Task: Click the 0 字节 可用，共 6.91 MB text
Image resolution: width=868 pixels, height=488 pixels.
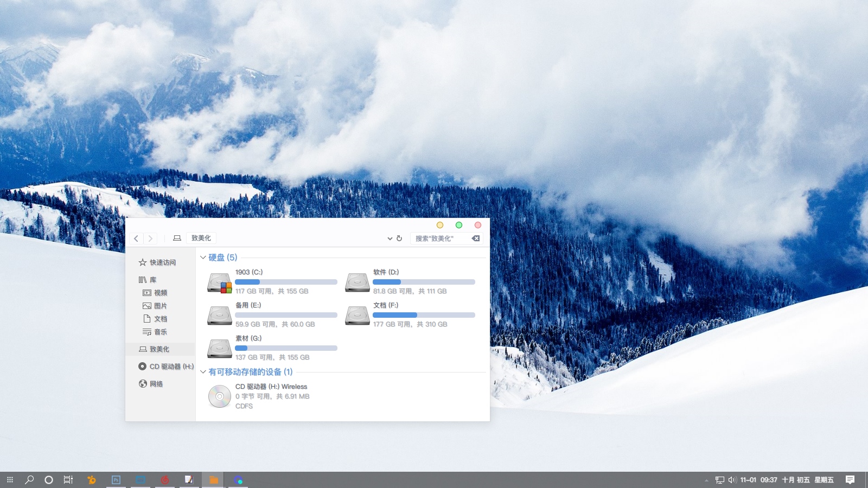Action: pyautogui.click(x=272, y=396)
